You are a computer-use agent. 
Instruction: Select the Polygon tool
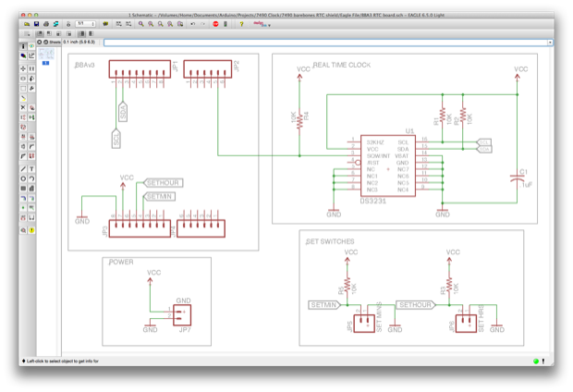[31, 189]
